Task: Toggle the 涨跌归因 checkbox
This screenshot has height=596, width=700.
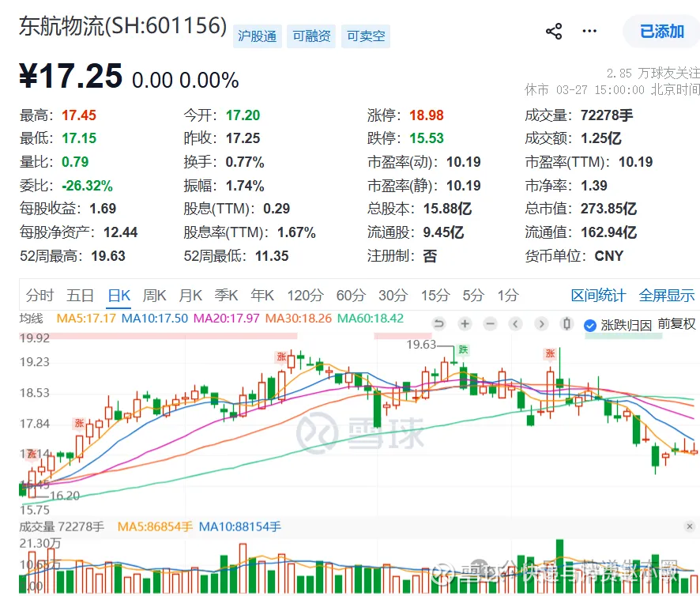Action: point(590,324)
